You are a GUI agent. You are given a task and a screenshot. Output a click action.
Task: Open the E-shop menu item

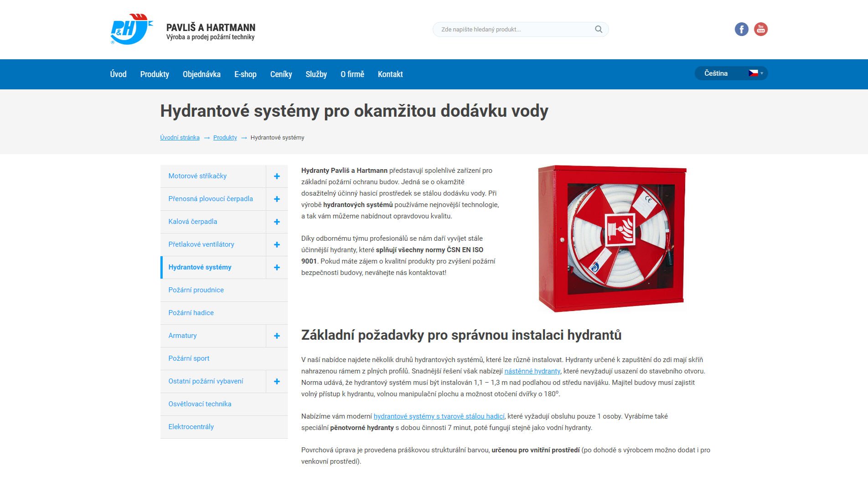tap(245, 74)
